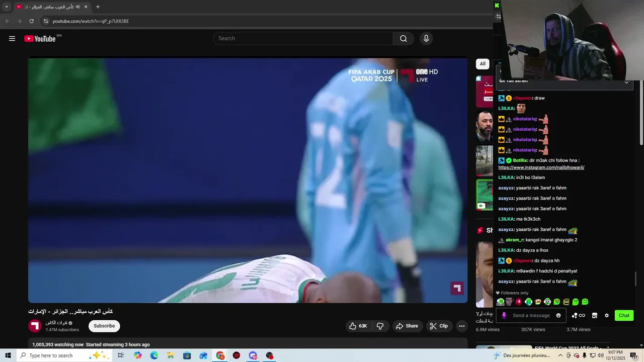Open recommended video thumbnail with bearded man
The width and height of the screenshot is (644, 362).
(x=485, y=126)
